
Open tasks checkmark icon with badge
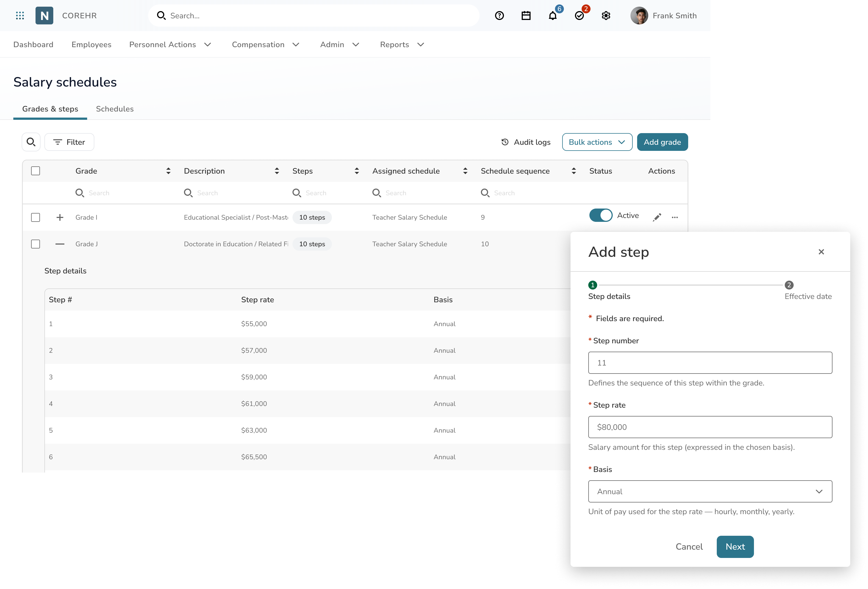579,16
